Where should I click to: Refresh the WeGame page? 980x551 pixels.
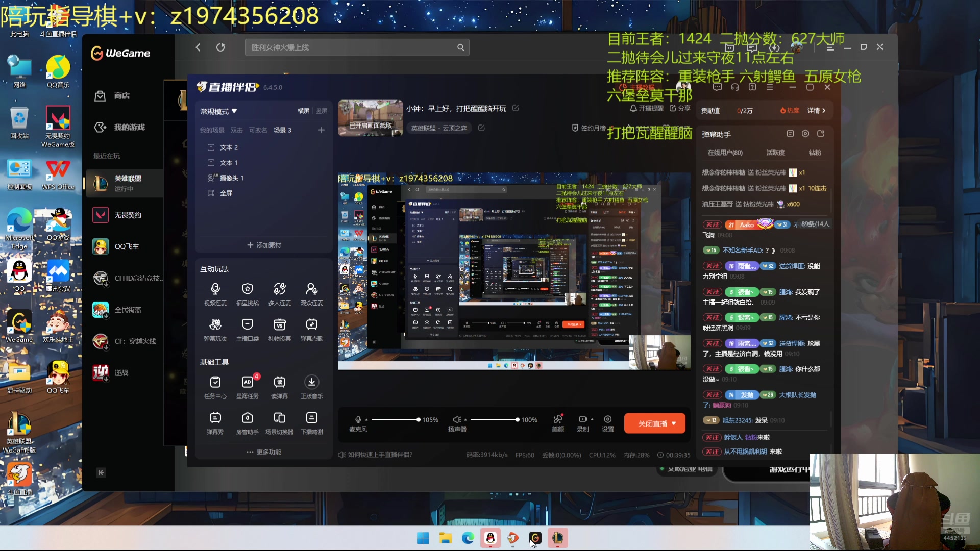point(220,47)
